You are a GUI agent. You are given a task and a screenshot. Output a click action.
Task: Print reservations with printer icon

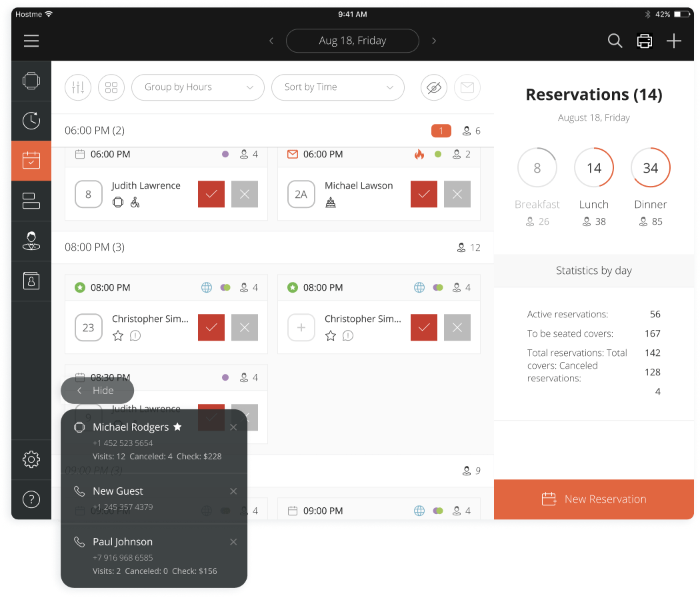[x=644, y=41]
